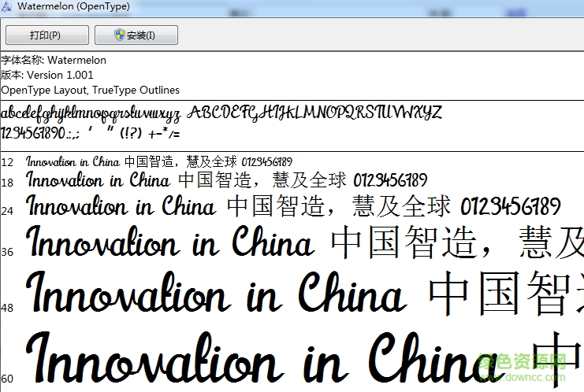Click the 24pt digits 0123456789 sample

[511, 206]
